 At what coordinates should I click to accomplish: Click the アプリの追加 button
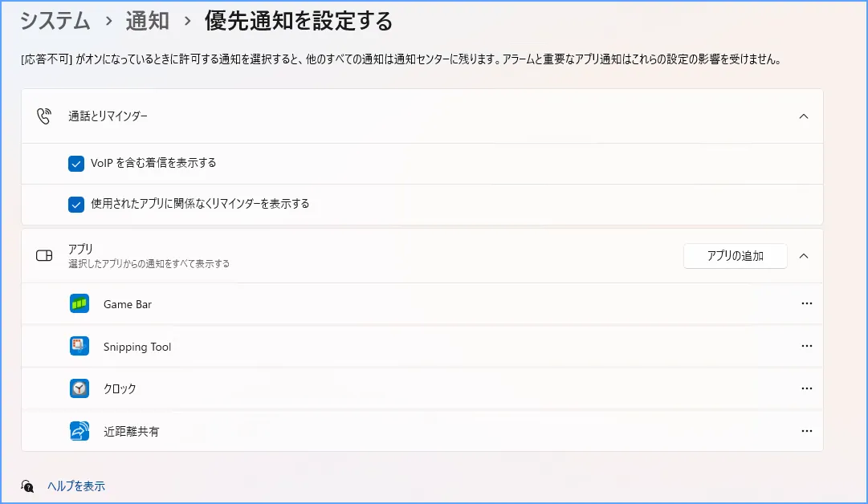[736, 255]
